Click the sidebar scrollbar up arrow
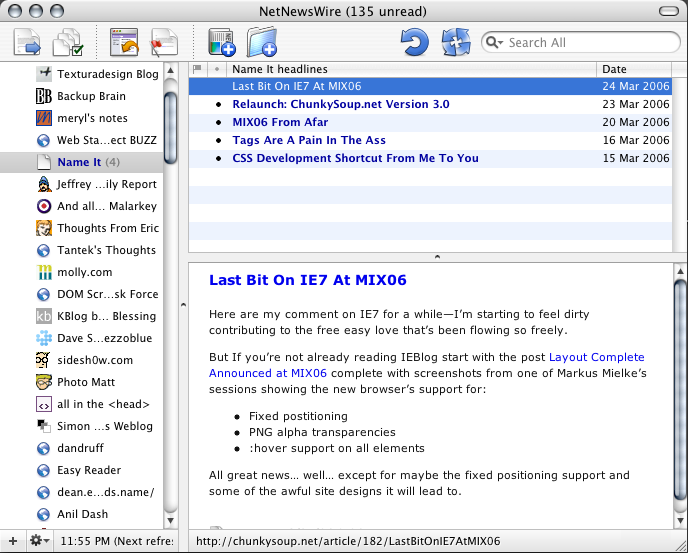Screen dimensions: 688x553 (171, 70)
